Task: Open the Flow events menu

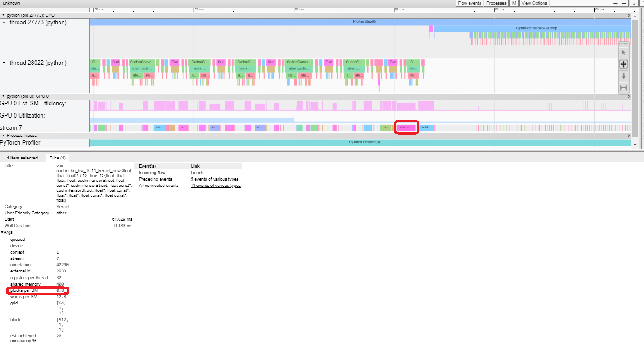Action: (469, 3)
